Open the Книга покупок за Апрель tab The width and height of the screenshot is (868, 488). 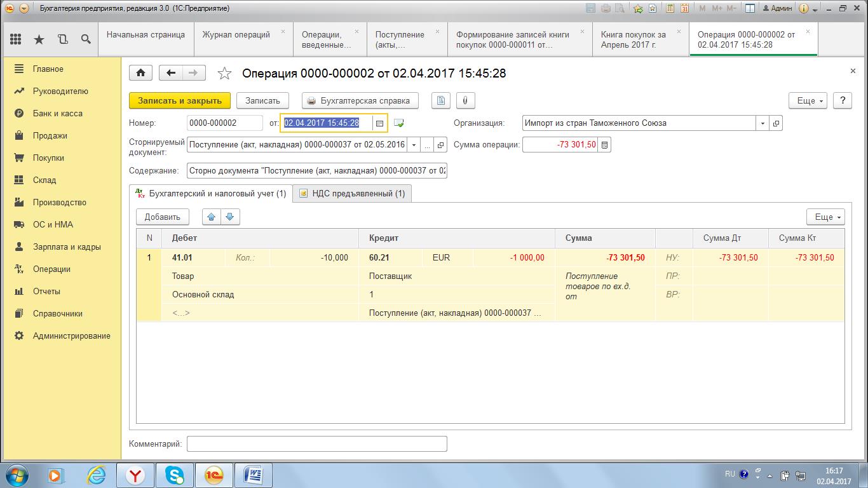click(633, 39)
